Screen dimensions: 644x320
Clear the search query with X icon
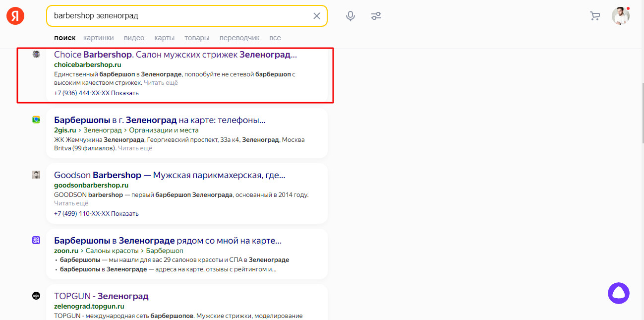tap(317, 16)
